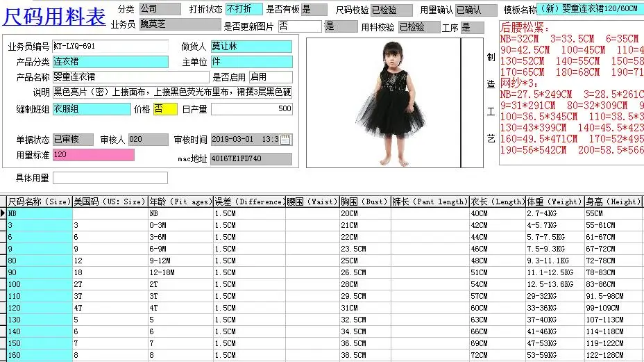Viewport: 644px width, 362px height.
Task: Click US size cell 4T
Action: click(110, 308)
